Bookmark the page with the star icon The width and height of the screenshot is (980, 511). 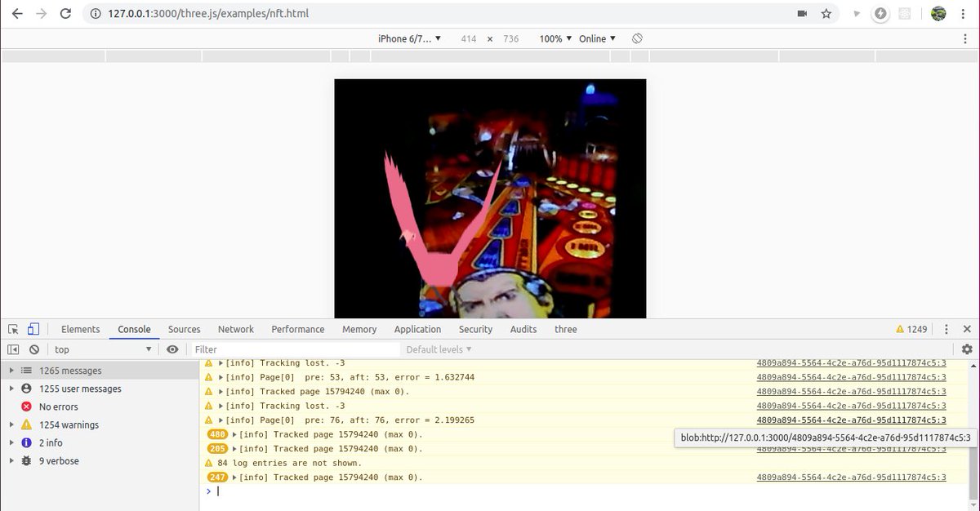(x=826, y=13)
